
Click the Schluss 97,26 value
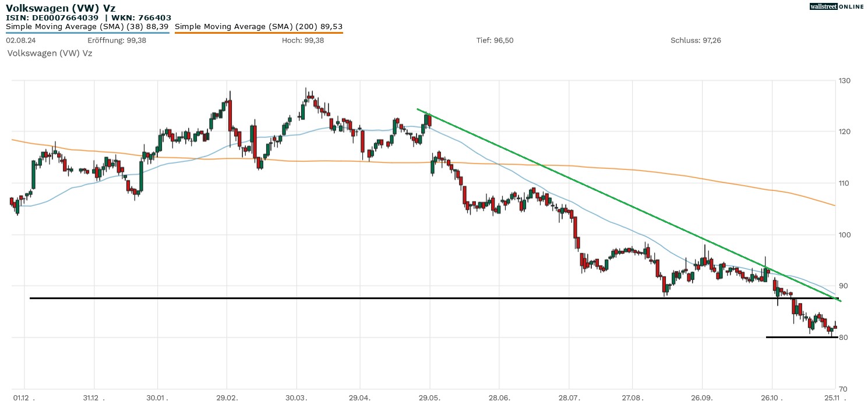pyautogui.click(x=696, y=40)
